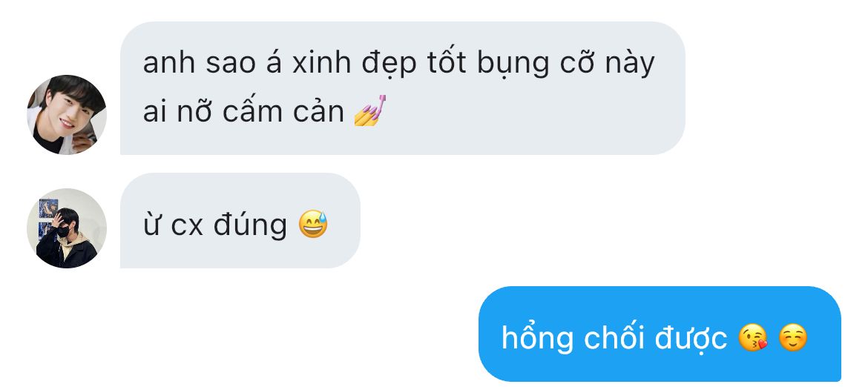Viewport: 868px width, 387px height.
Task: Click the kissing heart emoji
Action: (x=754, y=338)
